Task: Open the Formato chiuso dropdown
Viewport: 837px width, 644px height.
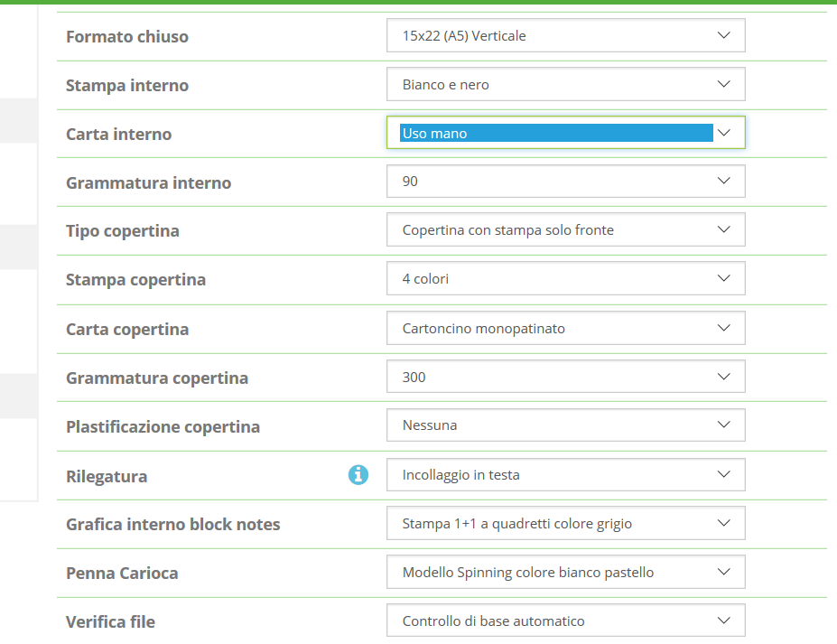Action: [x=565, y=36]
